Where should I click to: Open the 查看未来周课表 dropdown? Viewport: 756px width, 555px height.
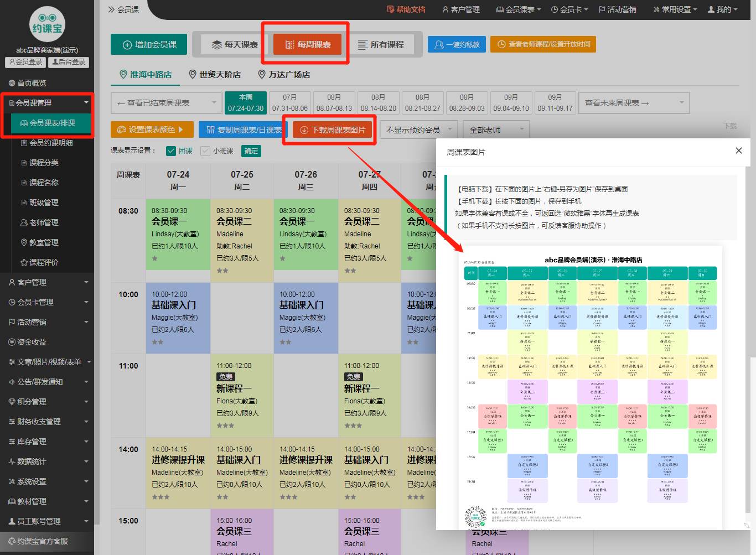tap(634, 103)
